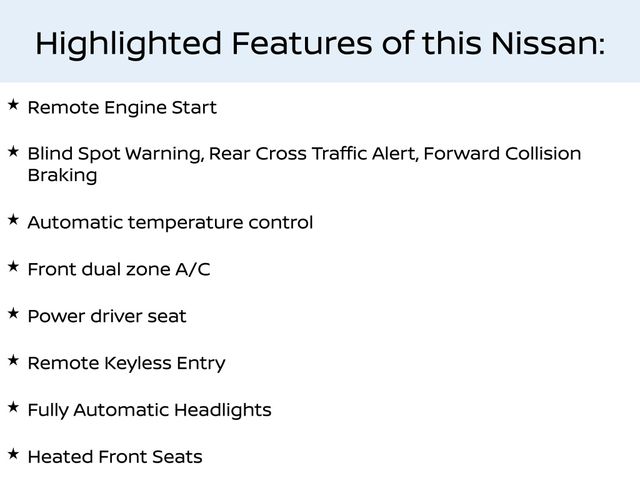The height and width of the screenshot is (480, 640).
Task: Click the Heated Front Seats text
Action: click(114, 458)
